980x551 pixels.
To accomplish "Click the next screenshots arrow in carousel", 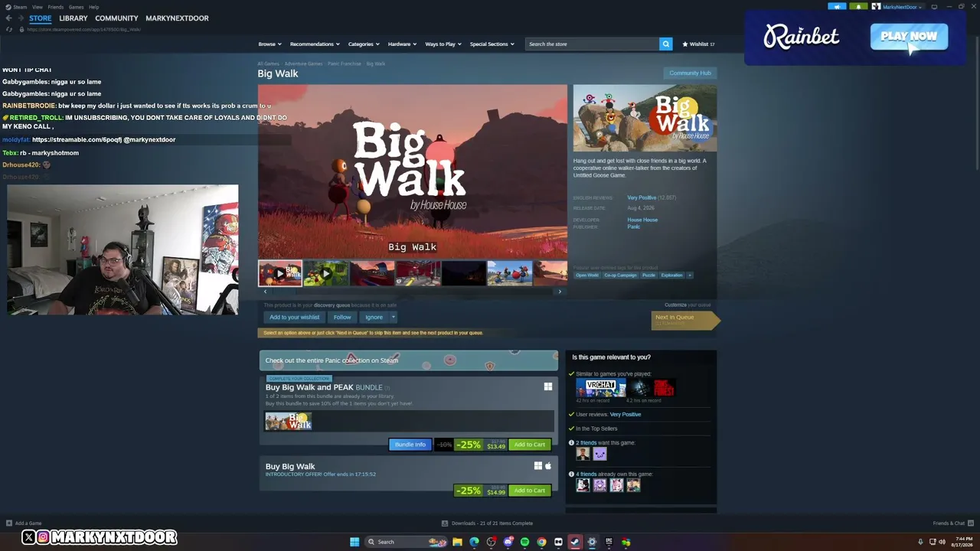I will (560, 292).
